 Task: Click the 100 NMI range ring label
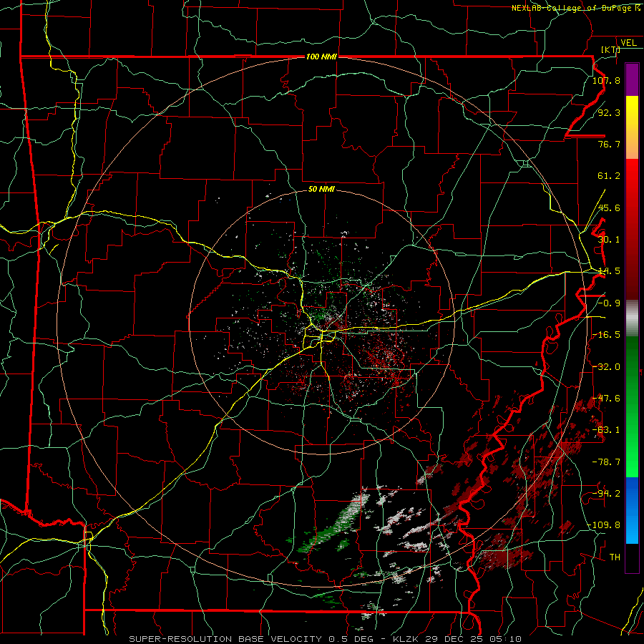[x=321, y=57]
